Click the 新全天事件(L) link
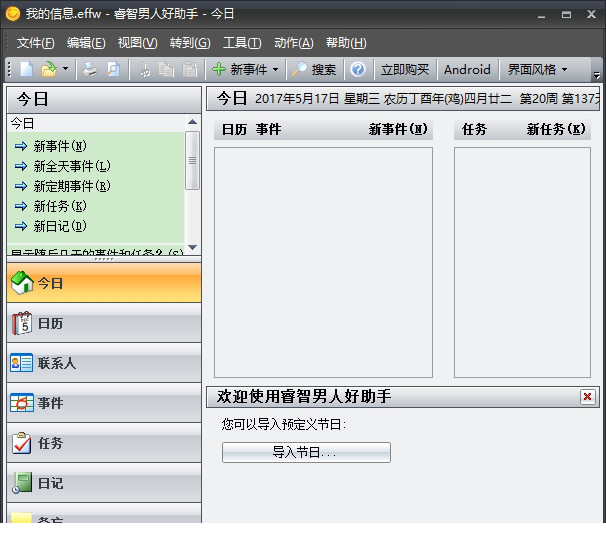 click(71, 166)
